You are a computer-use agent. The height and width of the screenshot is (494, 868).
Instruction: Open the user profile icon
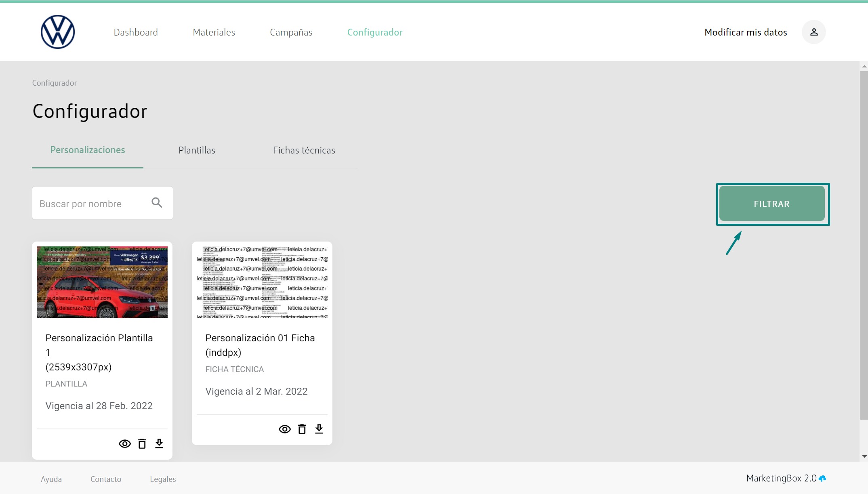(813, 32)
